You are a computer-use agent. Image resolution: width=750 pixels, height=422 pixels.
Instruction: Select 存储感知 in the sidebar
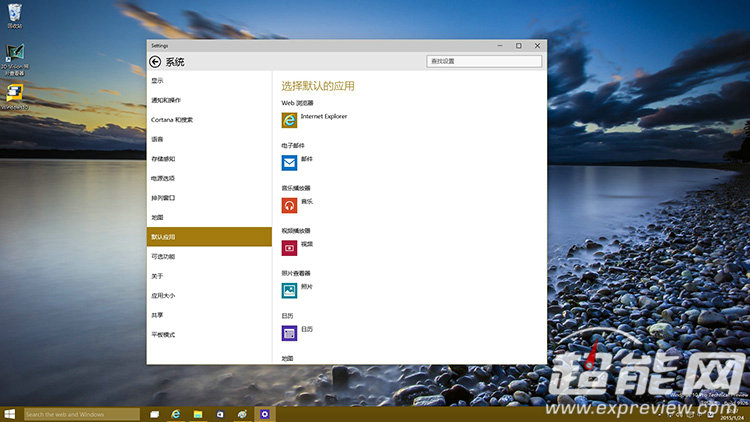point(163,159)
